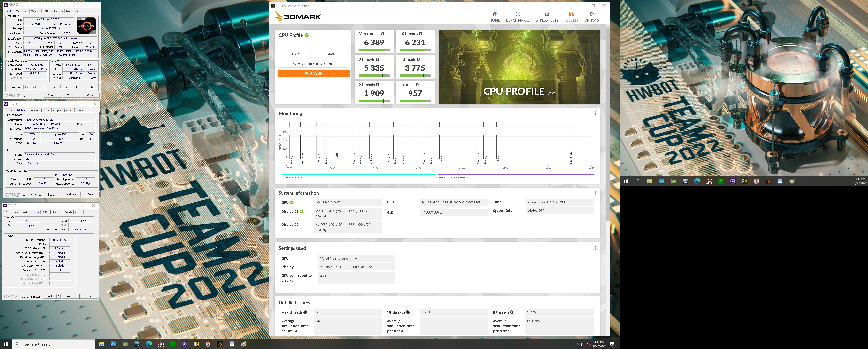This screenshot has height=349, width=868.
Task: Open the Windows Start menu on the main taskbar
Action: tap(6, 344)
